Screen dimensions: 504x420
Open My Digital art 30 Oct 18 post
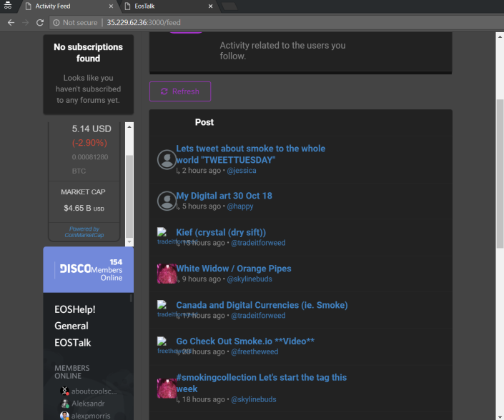point(224,196)
